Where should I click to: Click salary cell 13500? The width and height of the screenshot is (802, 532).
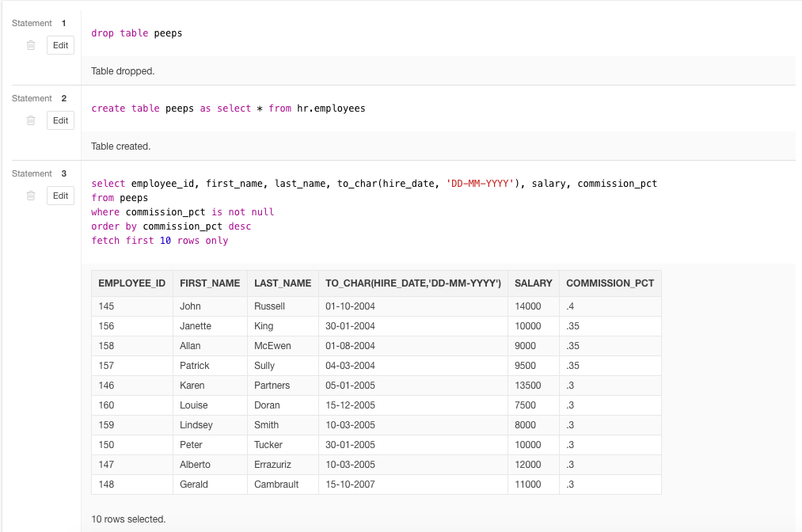[x=534, y=386]
